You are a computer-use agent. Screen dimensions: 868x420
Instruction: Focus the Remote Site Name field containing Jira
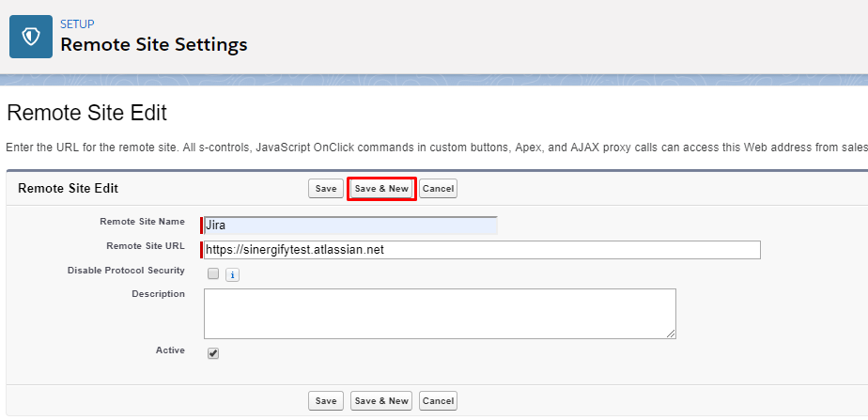[x=350, y=226]
